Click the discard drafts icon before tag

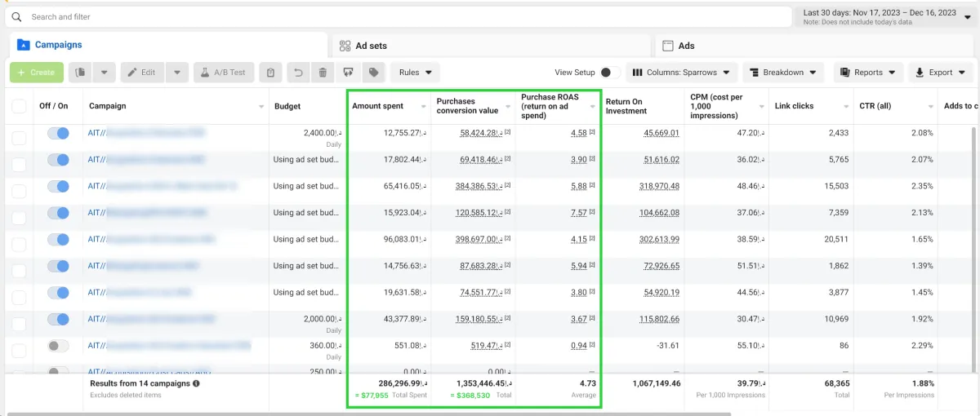pos(349,73)
